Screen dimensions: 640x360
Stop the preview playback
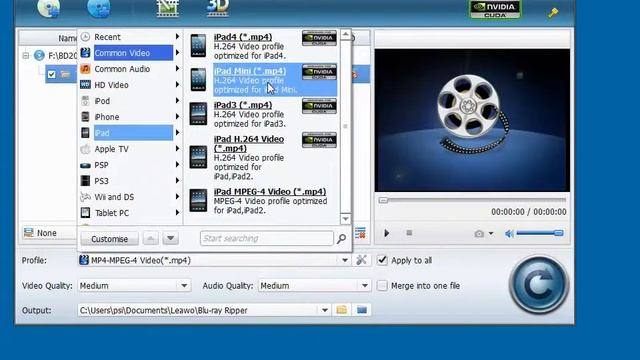[409, 233]
